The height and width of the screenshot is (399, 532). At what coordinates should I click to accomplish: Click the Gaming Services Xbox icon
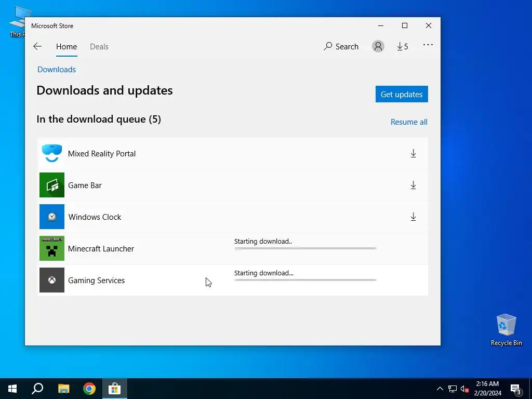(52, 280)
